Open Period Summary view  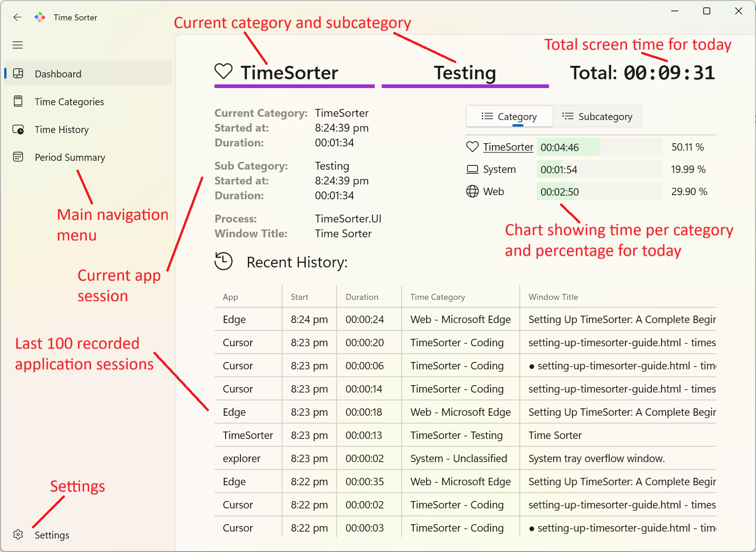70,157
